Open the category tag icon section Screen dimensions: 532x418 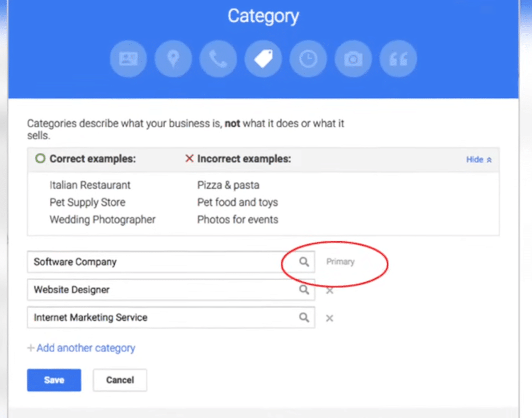(263, 58)
